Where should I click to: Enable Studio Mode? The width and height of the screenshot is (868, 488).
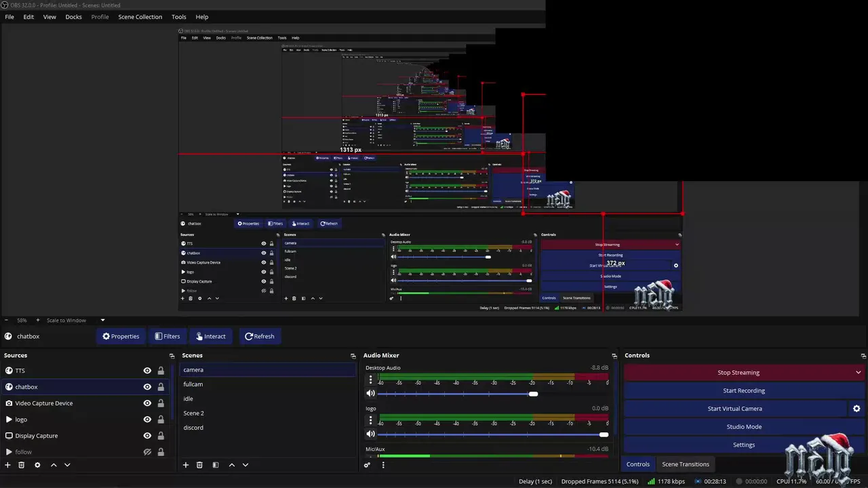(x=744, y=427)
